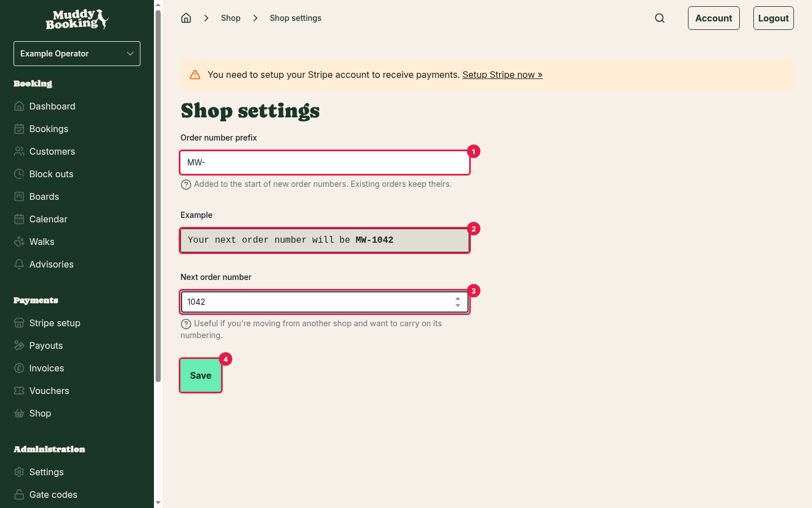Click the Order number prefix label
Screen dimensions: 812x508
(x=219, y=138)
